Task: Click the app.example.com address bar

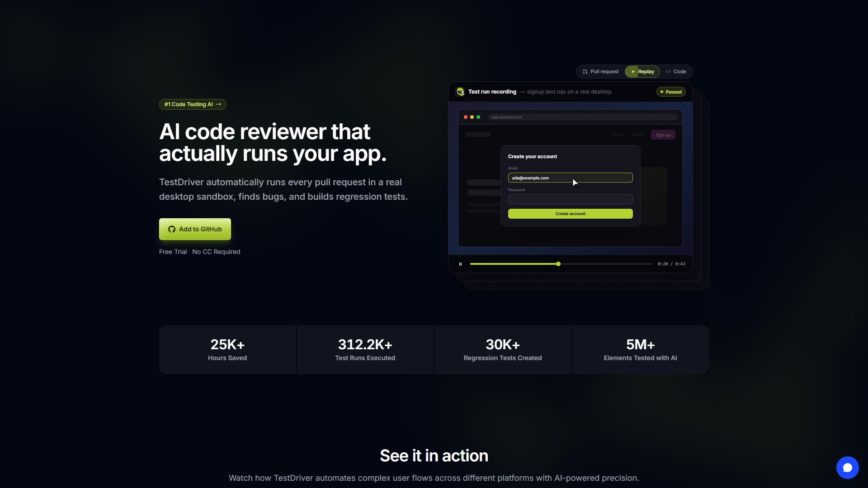Action: [582, 117]
